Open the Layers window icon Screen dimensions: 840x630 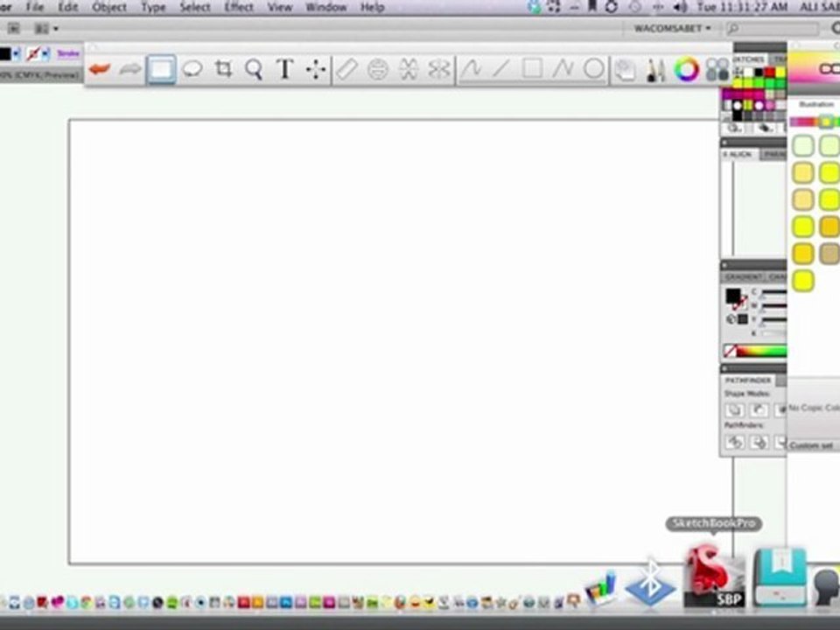[x=625, y=70]
